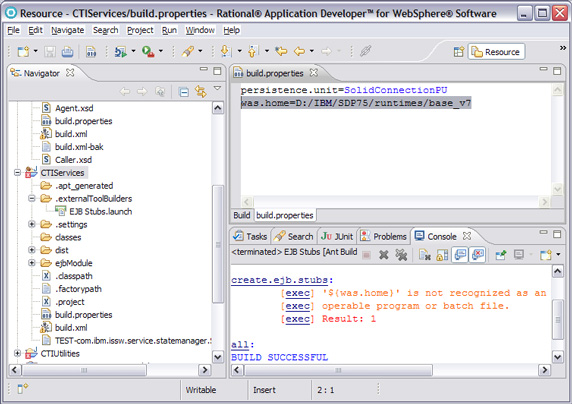Open the File menu
The image size is (572, 404).
[x=13, y=30]
